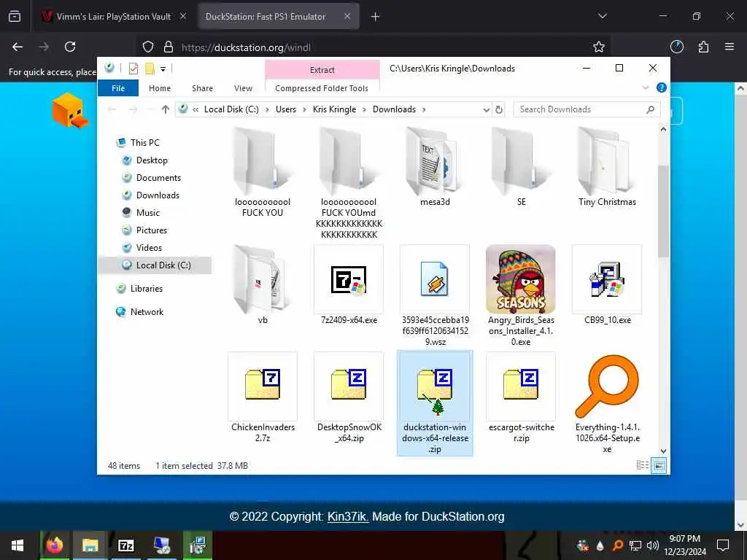Select the vb folder icon
The height and width of the screenshot is (560, 747).
(263, 279)
